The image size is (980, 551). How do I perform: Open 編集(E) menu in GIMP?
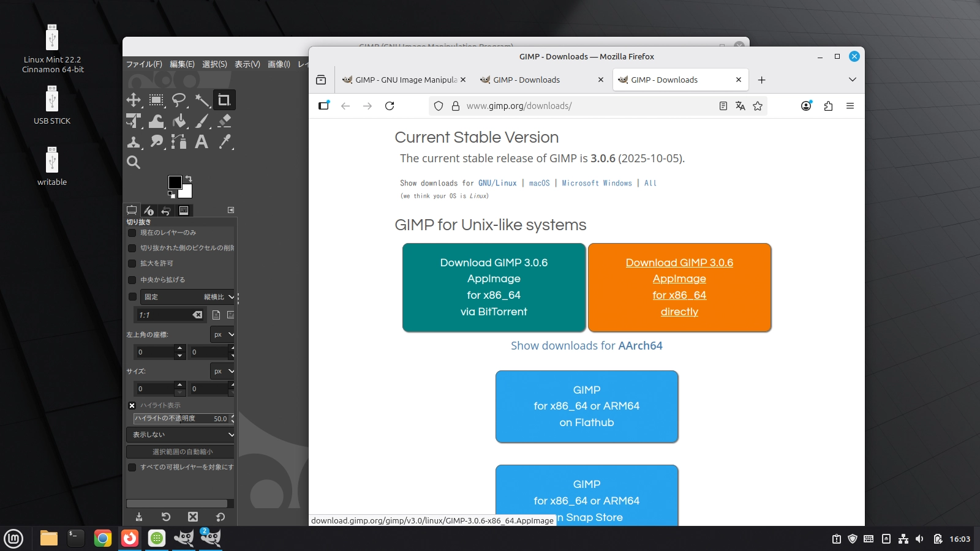pos(182,64)
